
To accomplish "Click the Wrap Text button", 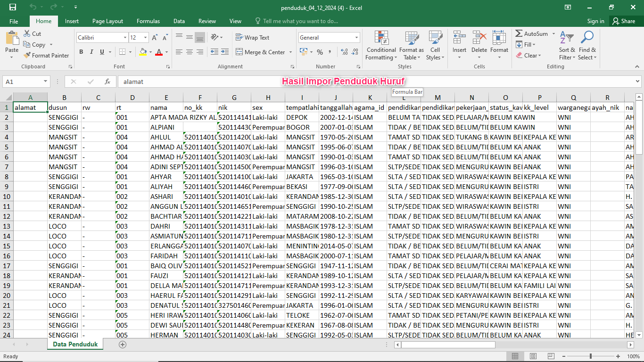I will (x=253, y=38).
